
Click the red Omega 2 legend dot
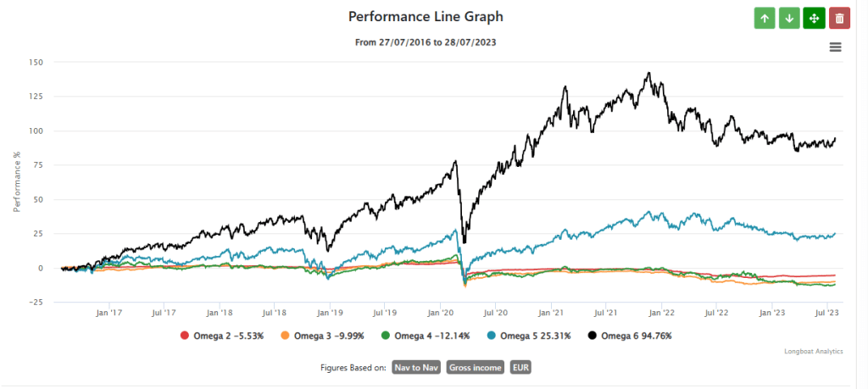coord(184,336)
